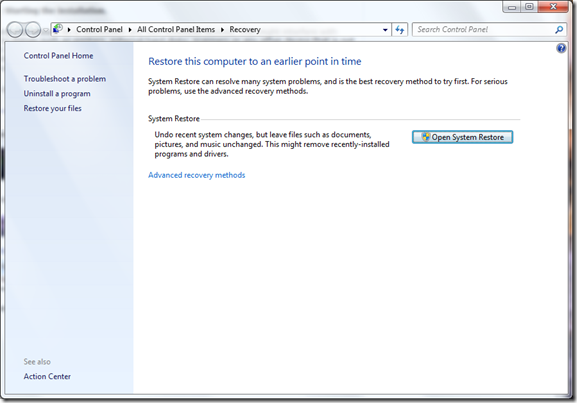577x403 pixels.
Task: Click the Search Control Panel input field
Action: [x=483, y=29]
